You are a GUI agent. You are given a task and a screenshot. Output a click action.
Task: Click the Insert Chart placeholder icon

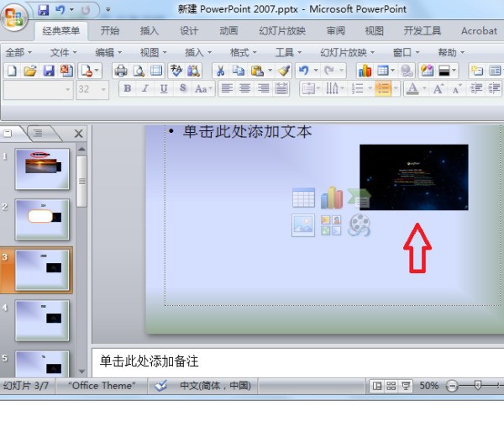tap(331, 198)
